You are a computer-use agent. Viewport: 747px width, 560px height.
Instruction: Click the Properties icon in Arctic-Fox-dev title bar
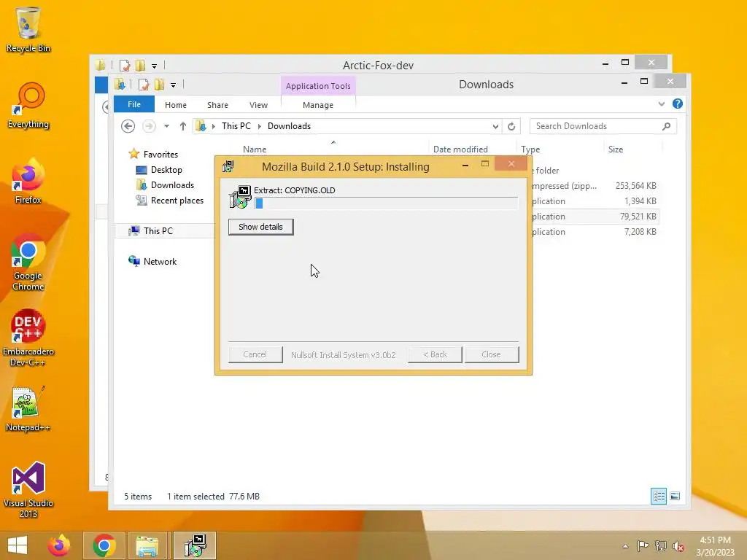coord(125,66)
